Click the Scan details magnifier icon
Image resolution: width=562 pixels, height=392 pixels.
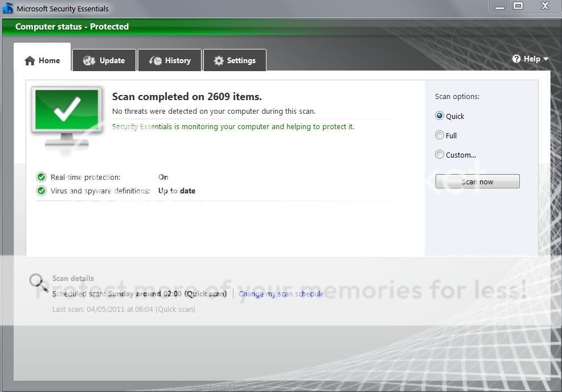38,283
